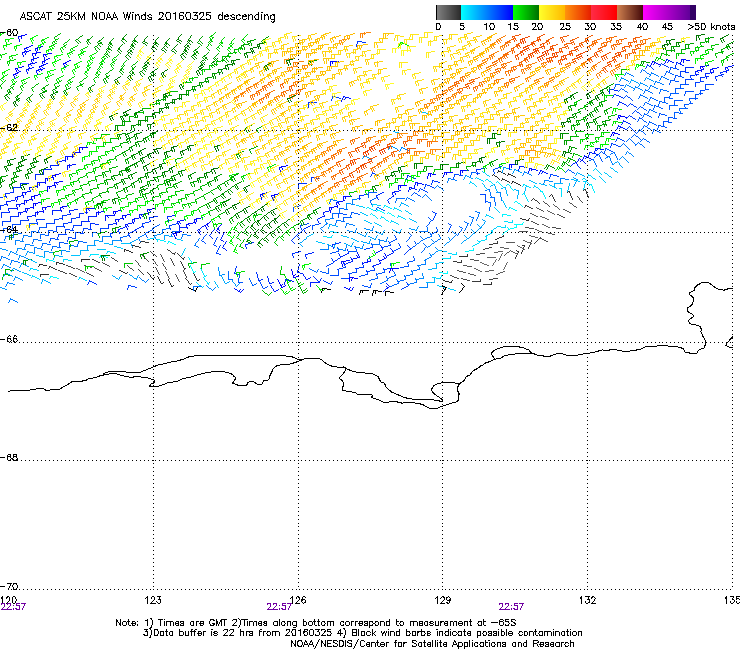Click the -62 latitude label
740x650 pixels.
(x=9, y=128)
